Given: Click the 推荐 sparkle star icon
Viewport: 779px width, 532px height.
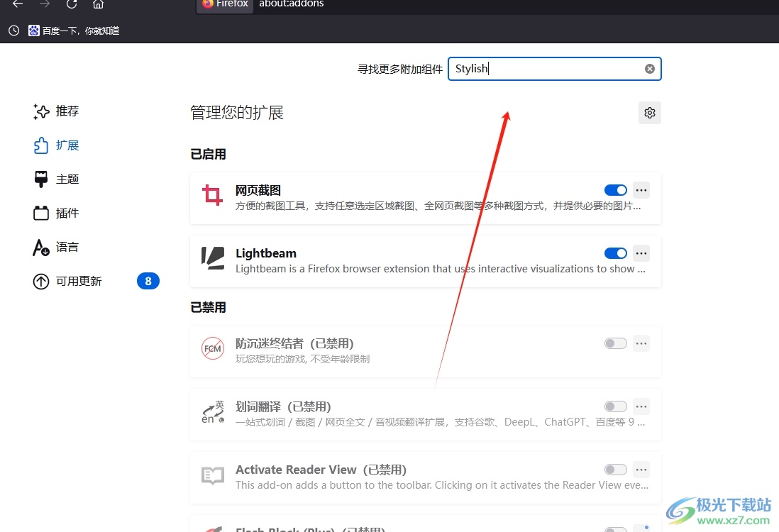Looking at the screenshot, I should (41, 111).
